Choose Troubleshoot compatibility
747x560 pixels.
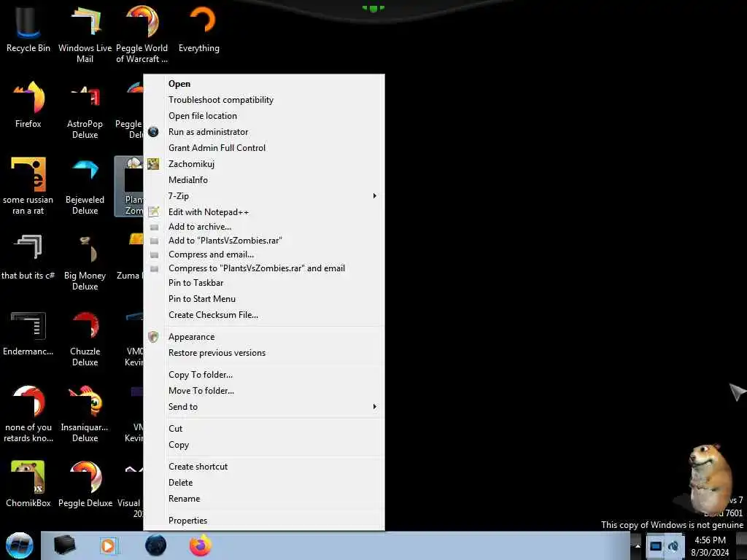(264, 100)
